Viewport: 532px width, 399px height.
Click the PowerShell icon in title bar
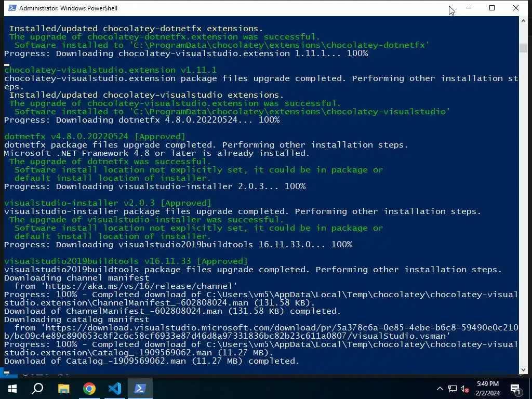pyautogui.click(x=12, y=8)
